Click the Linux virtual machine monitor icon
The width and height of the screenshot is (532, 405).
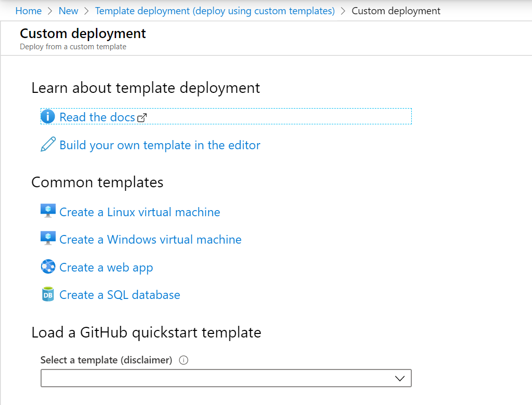[48, 211]
